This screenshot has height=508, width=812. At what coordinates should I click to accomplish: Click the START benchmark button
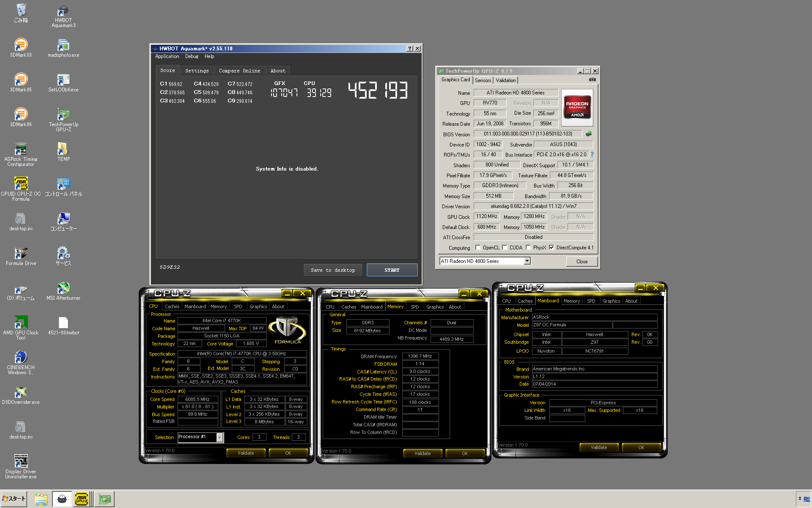click(392, 270)
